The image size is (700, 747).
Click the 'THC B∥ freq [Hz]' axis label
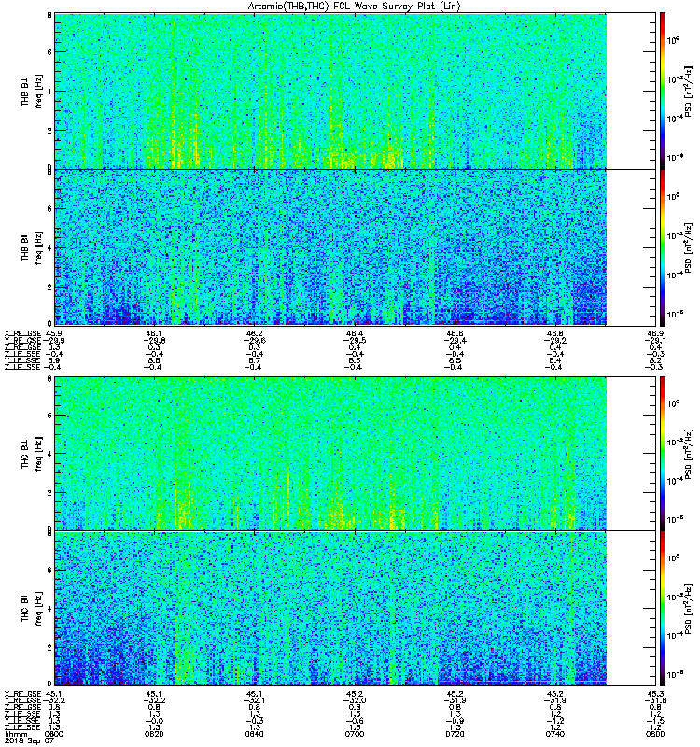(32, 609)
